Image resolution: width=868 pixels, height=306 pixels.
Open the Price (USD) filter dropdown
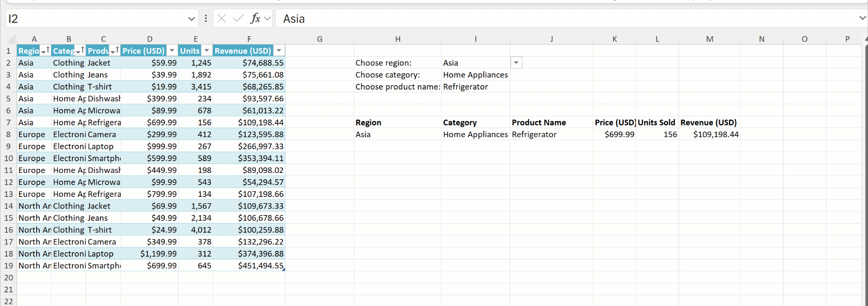tap(172, 51)
